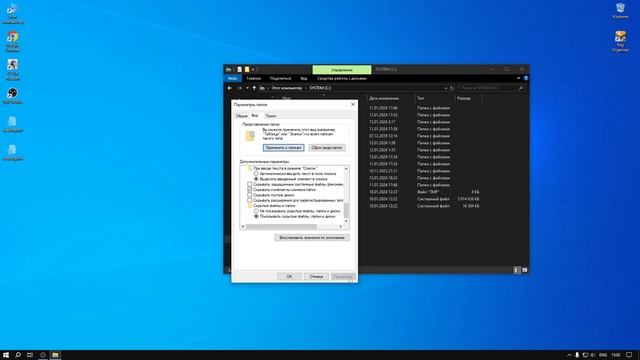
Task: Click the options list scroll-up arrow
Action: (346, 169)
